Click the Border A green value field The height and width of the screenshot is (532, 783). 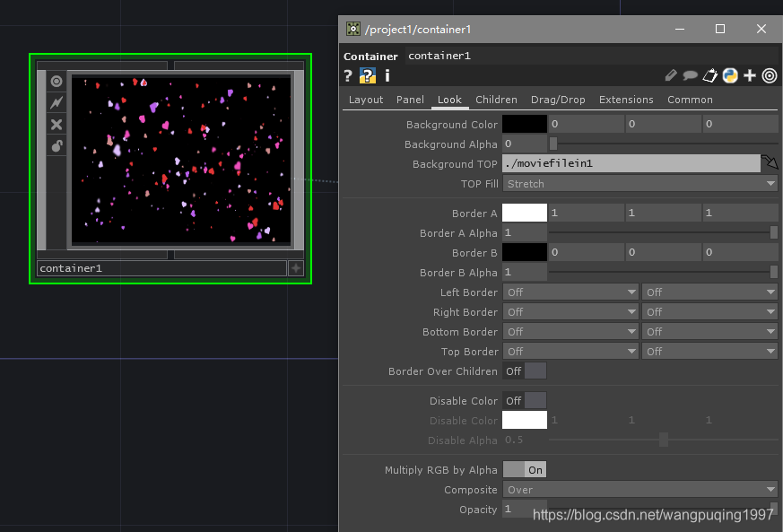[x=663, y=213]
